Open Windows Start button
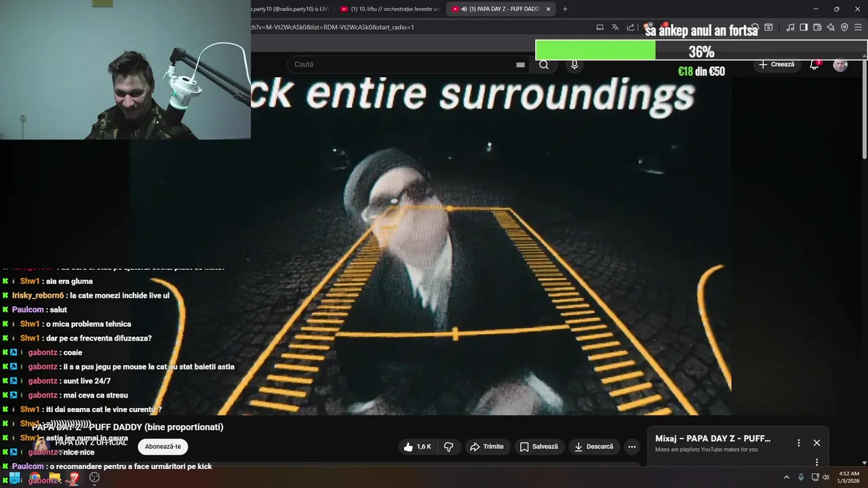Screen dimensions: 868x488 tap(14, 478)
